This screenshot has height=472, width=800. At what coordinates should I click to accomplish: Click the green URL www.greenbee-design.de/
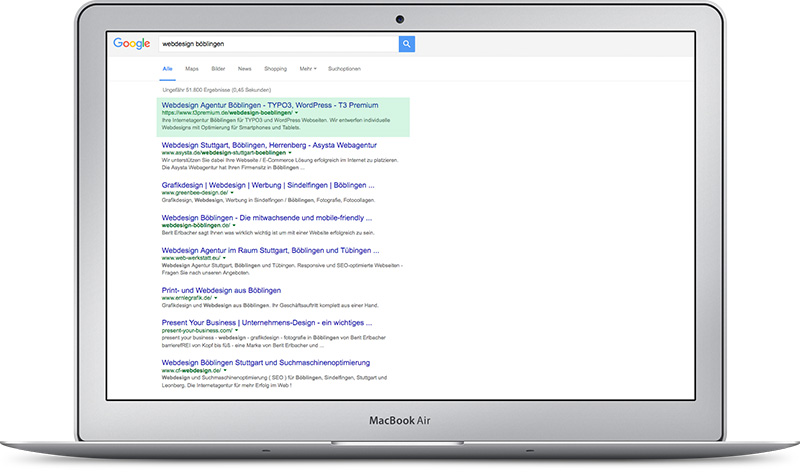(x=195, y=193)
